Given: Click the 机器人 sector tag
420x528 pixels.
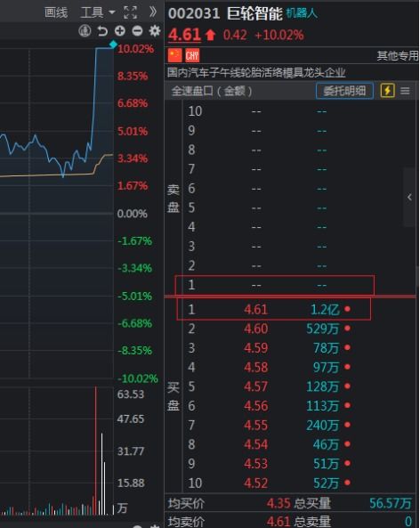Looking at the screenshot, I should click(302, 13).
